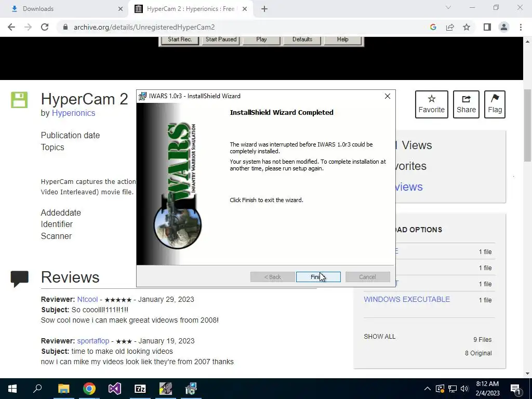This screenshot has width=532, height=399.
Task: Open reviewer Ntcool's profile link
Action: point(87,299)
